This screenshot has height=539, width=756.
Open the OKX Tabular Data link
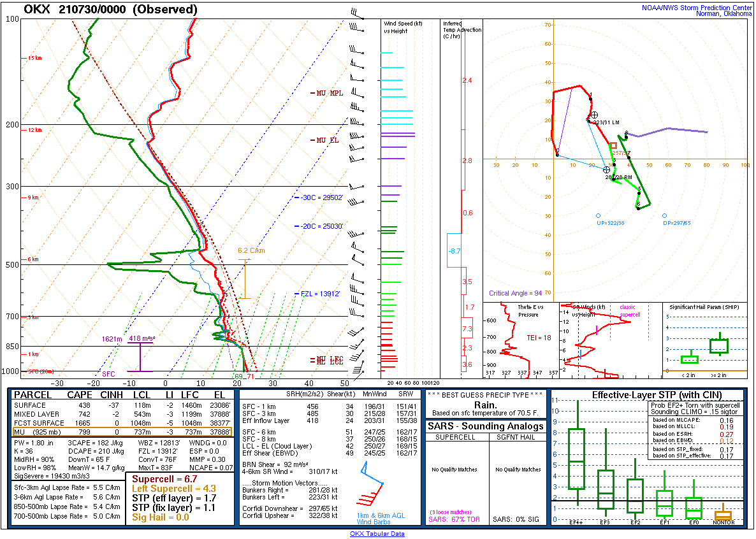pyautogui.click(x=377, y=534)
